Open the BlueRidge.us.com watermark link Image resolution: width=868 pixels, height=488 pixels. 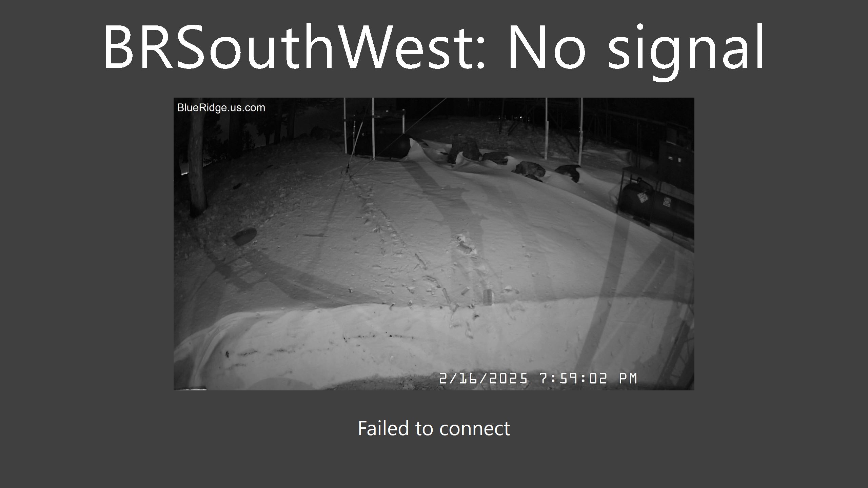221,108
